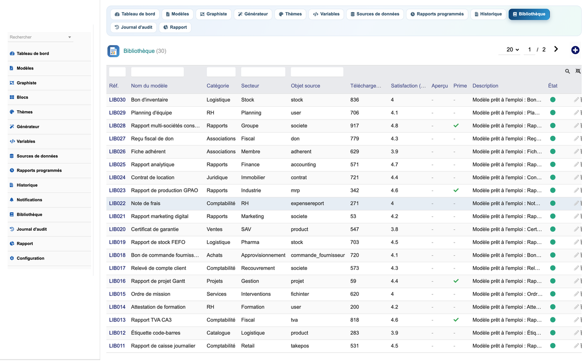Click the Prime check mark for LIB028
The width and height of the screenshot is (588, 364).
click(x=456, y=125)
